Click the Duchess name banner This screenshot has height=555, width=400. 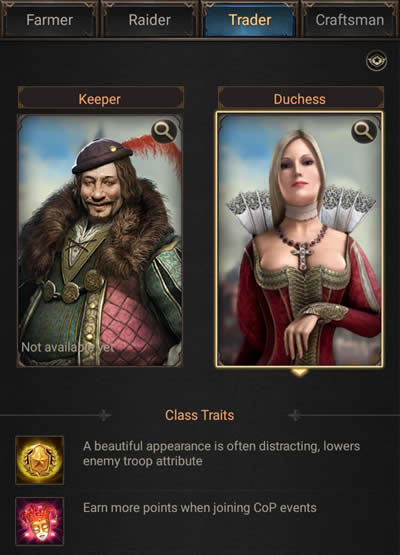pyautogui.click(x=300, y=98)
